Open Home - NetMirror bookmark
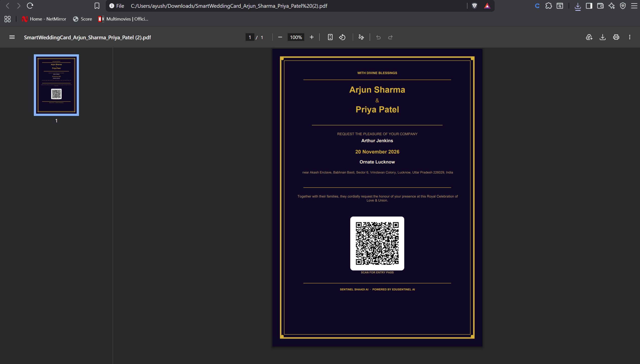The height and width of the screenshot is (364, 640). click(x=44, y=19)
